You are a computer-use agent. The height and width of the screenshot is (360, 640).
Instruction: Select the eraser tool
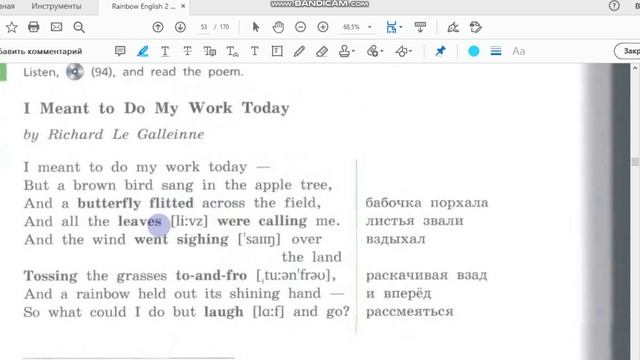tap(322, 51)
